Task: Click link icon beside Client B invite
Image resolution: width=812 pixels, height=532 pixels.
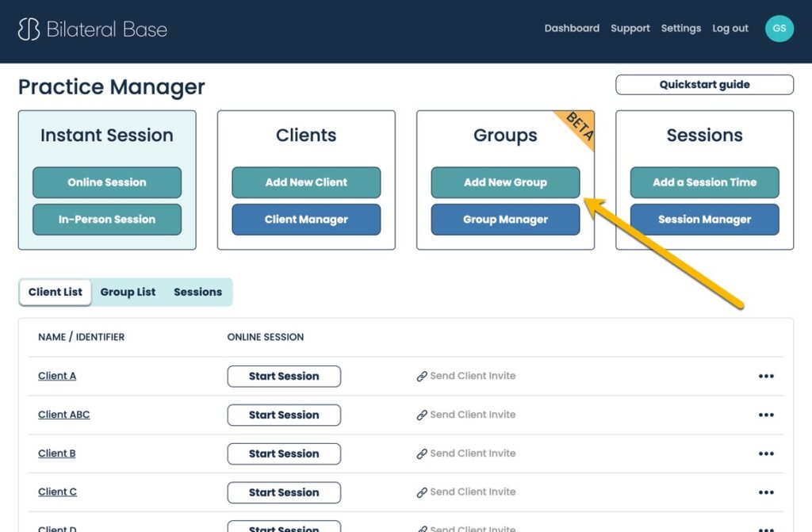Action: click(422, 454)
